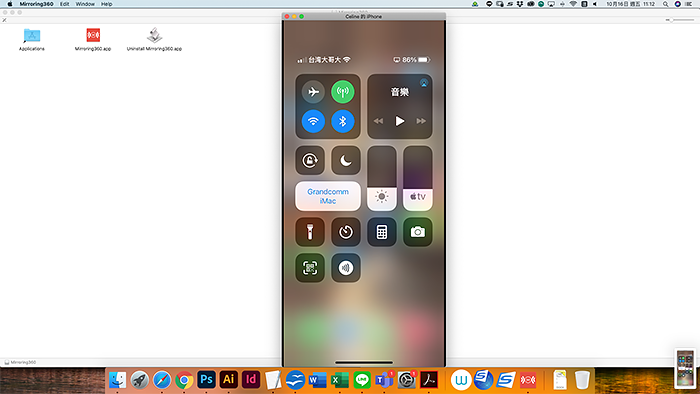The image size is (700, 394).
Task: Launch Microsoft Excel from the Dock
Action: coord(340,380)
